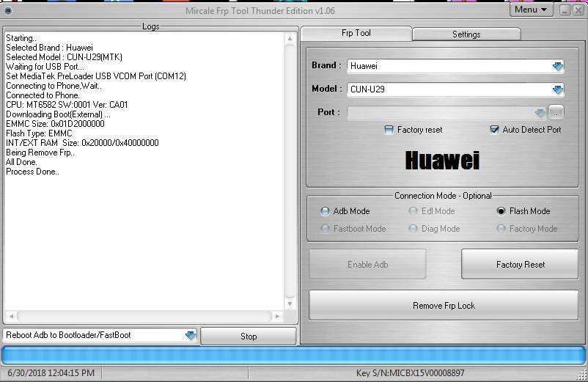
Task: Click the Brand input field text Huawei
Action: (364, 66)
